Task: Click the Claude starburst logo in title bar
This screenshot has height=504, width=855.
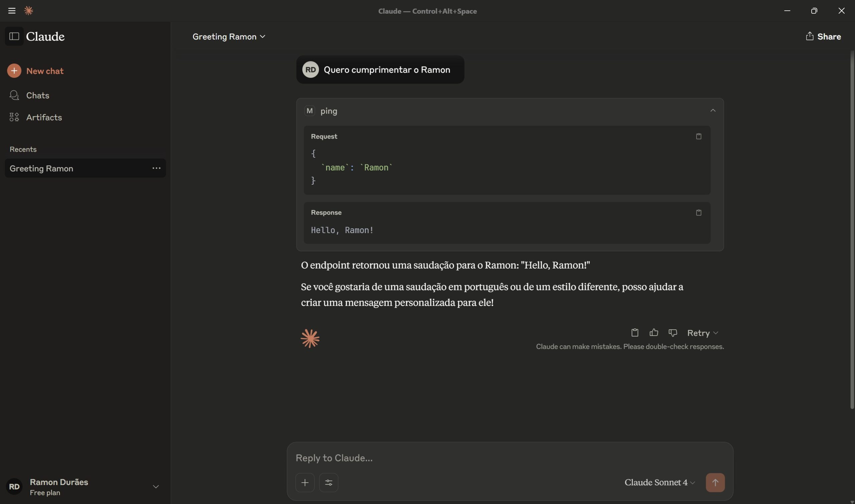Action: point(28,11)
